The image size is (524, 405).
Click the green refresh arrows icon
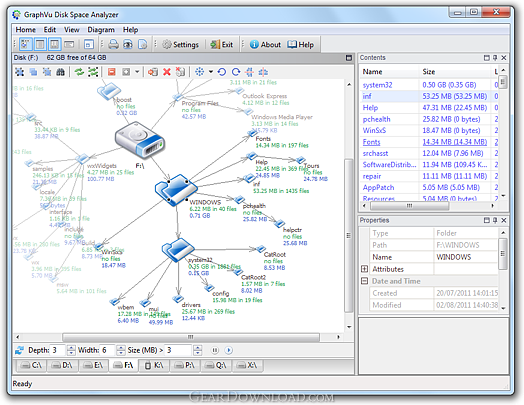(79, 72)
